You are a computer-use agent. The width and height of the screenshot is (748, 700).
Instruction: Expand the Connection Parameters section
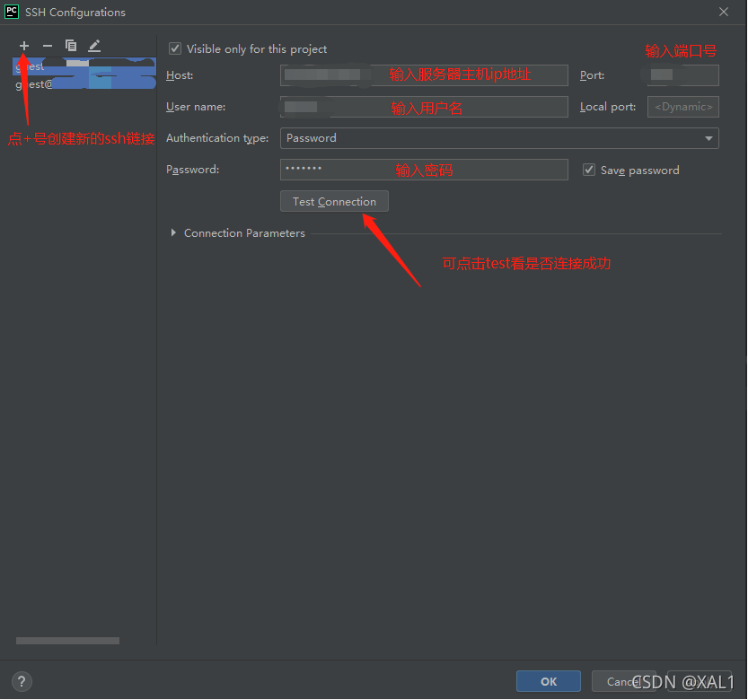[173, 232]
